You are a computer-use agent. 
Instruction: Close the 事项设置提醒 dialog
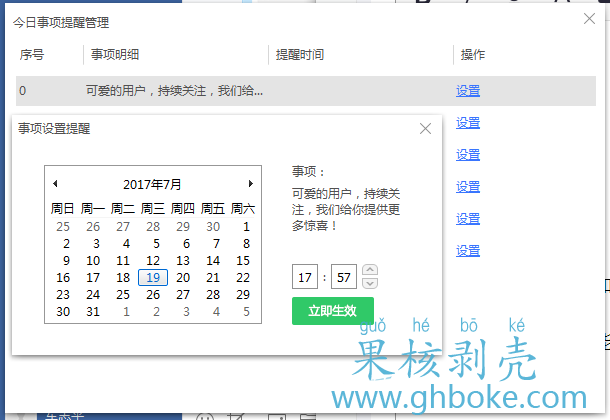point(425,128)
